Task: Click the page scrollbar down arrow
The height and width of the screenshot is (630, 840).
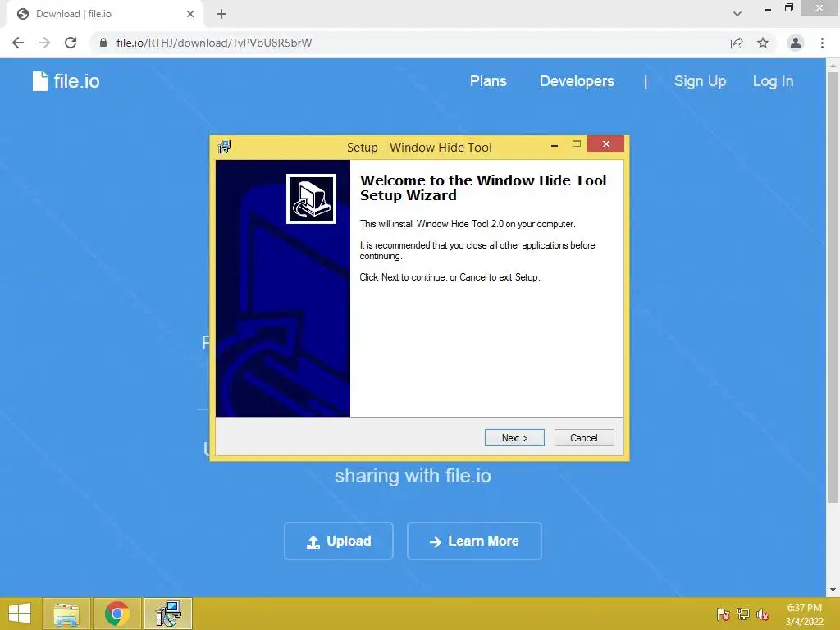Action: pyautogui.click(x=833, y=591)
